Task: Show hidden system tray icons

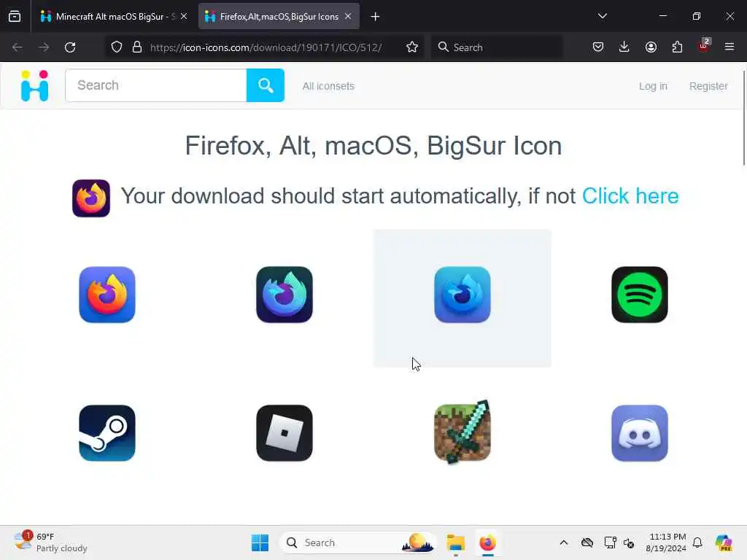Action: pyautogui.click(x=564, y=542)
